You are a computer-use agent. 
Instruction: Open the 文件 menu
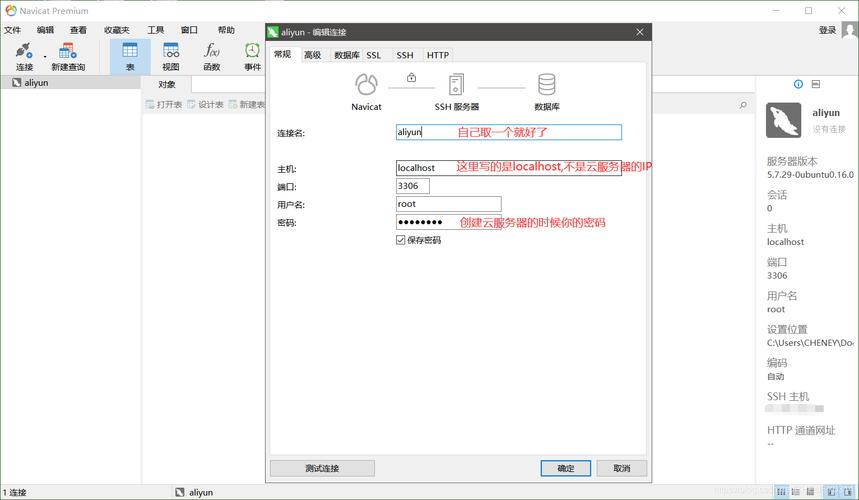[x=13, y=30]
